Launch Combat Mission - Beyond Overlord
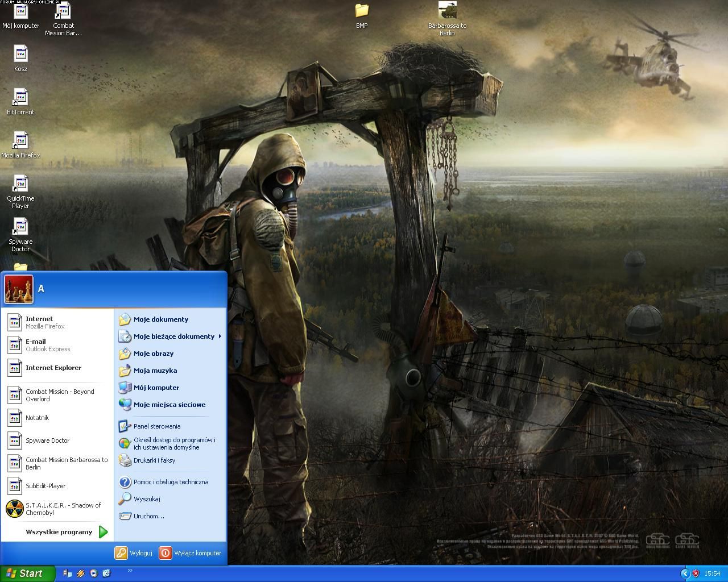The width and height of the screenshot is (728, 582). [57, 395]
